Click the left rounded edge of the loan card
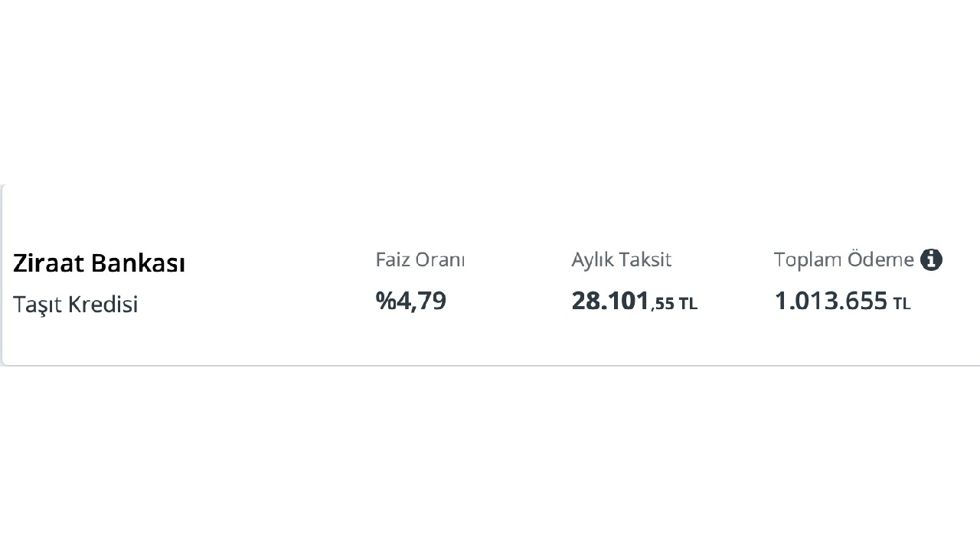The image size is (980, 551). (3, 275)
